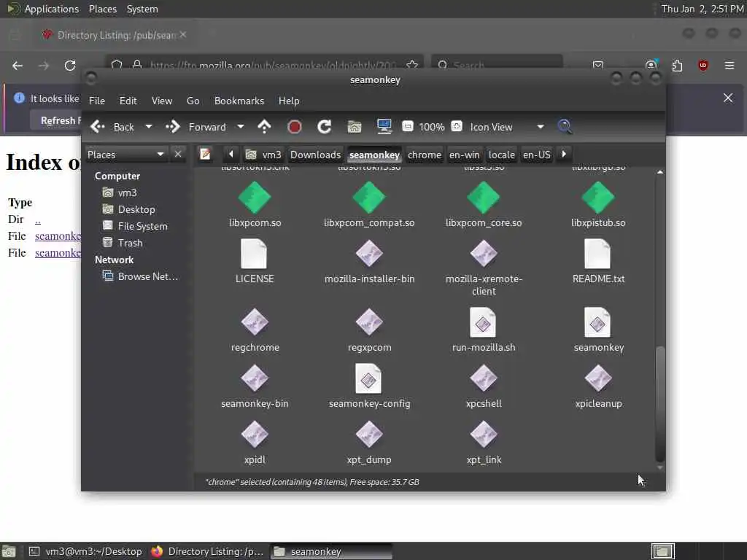This screenshot has width=747, height=560.
Task: Open the Icon View mode dropdown
Action: click(507, 127)
